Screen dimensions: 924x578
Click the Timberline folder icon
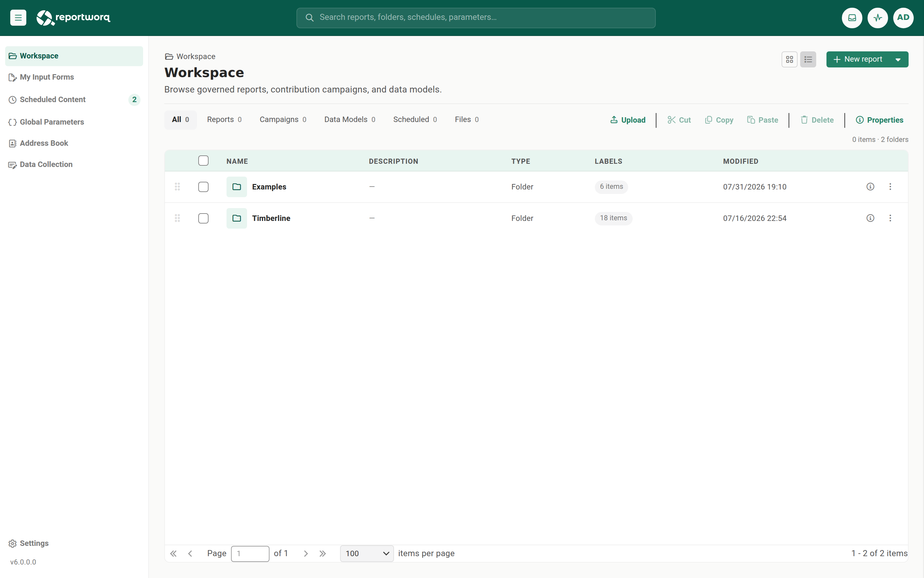(237, 218)
